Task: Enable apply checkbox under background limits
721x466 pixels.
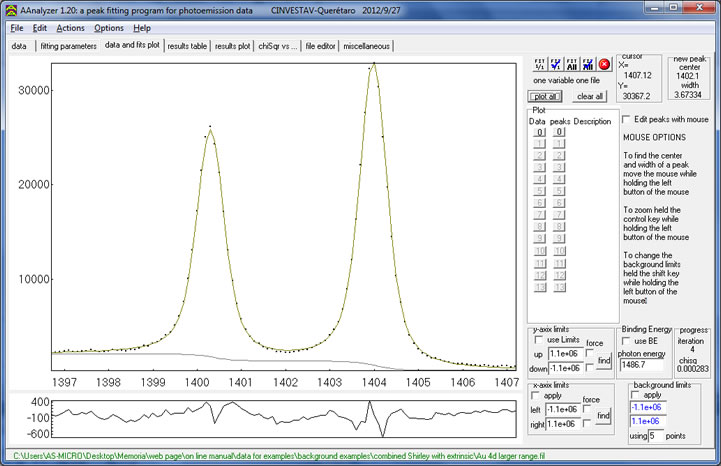Action: [637, 393]
